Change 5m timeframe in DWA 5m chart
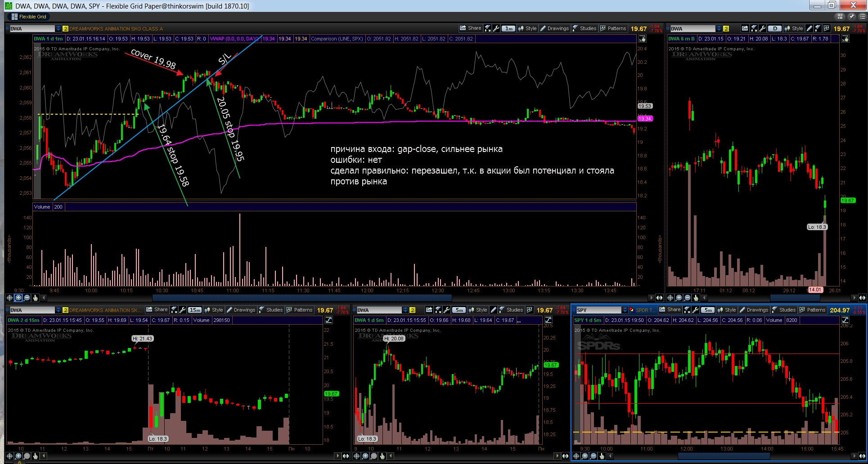The width and height of the screenshot is (868, 464). coord(459,310)
